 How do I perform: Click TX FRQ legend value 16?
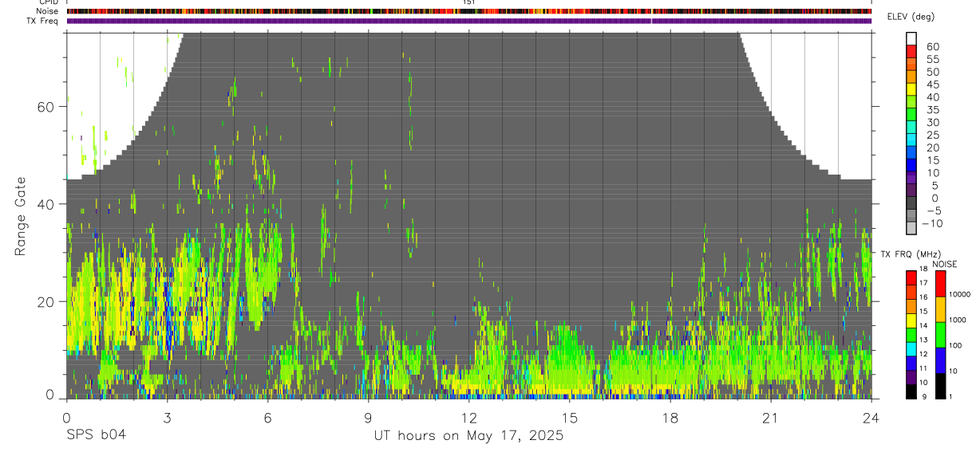coord(924,297)
